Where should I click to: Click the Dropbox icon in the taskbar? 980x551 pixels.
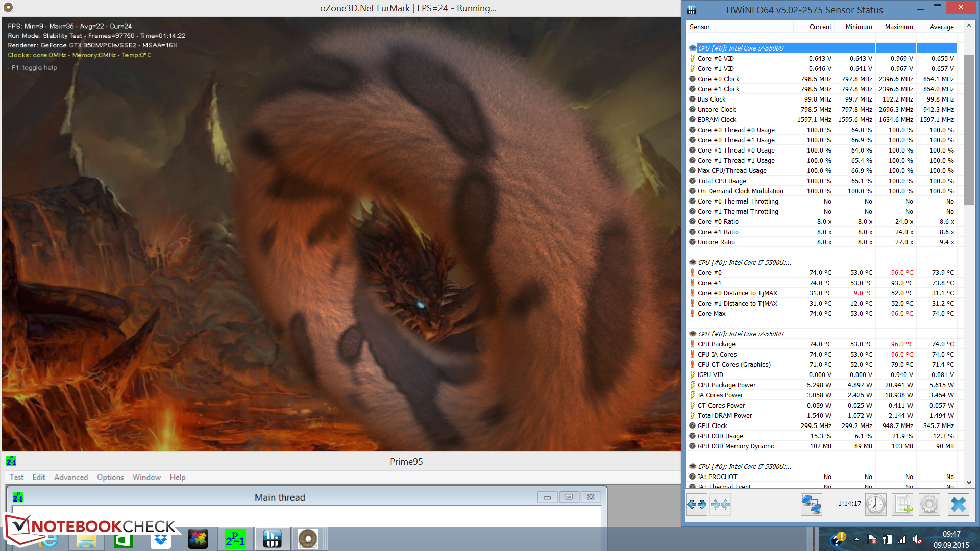tap(161, 539)
